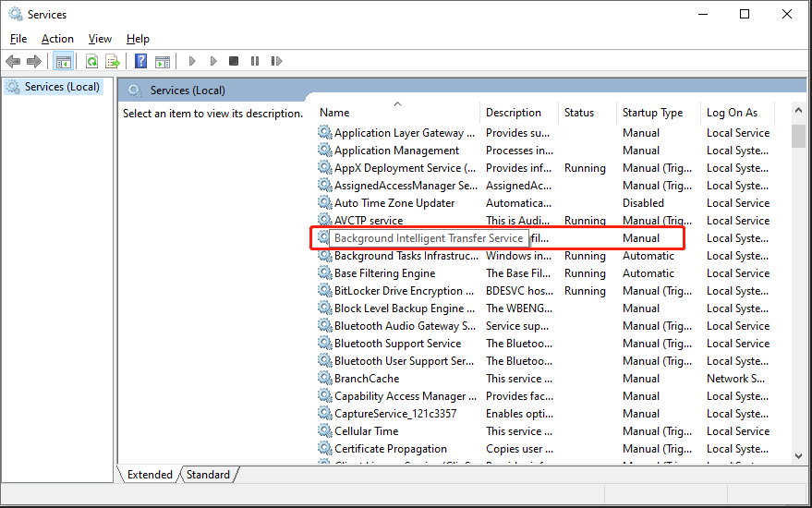Click the gear icon beside BranchCache
Viewport: 812px width, 508px height.
pyautogui.click(x=324, y=378)
